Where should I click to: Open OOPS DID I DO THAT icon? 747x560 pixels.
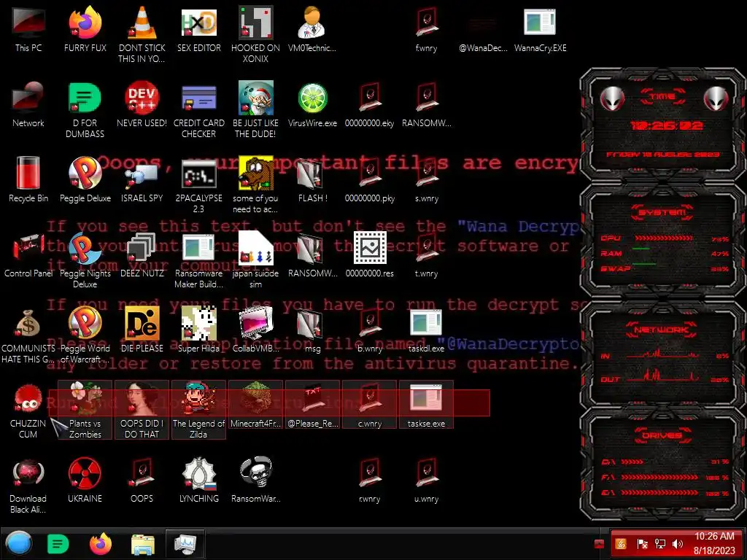[x=142, y=410]
